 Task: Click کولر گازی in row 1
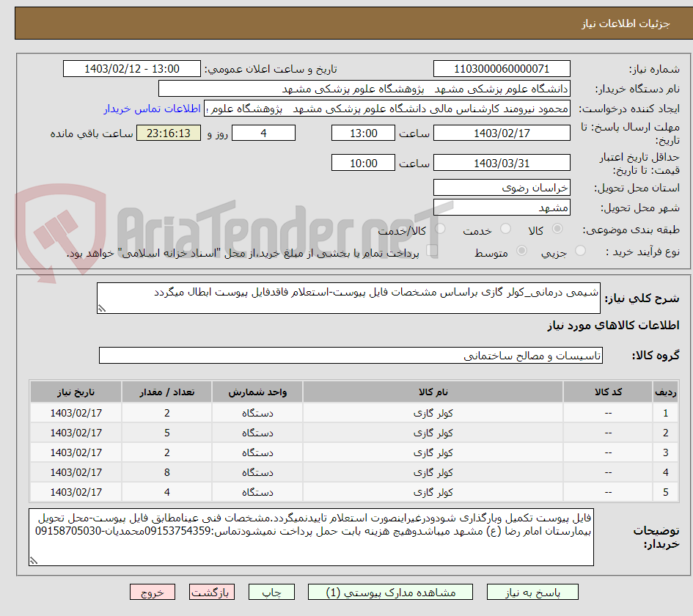click(x=433, y=413)
